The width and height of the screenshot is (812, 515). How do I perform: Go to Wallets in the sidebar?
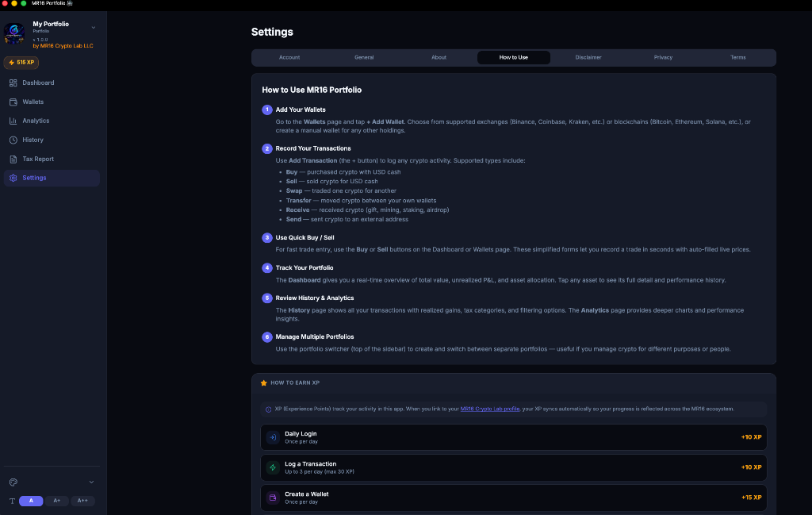52,102
